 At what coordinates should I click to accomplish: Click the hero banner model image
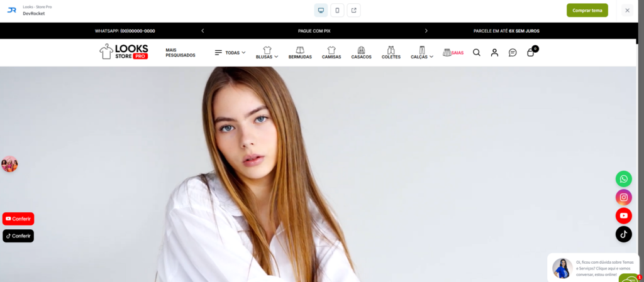(318, 174)
